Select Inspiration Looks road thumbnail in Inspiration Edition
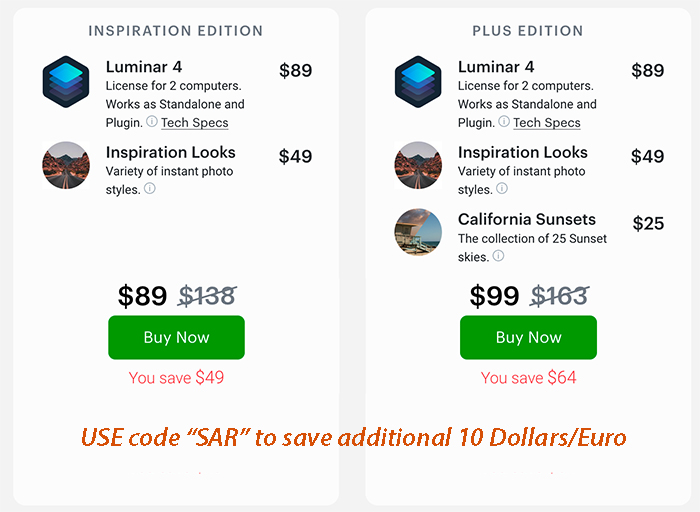This screenshot has height=512, width=700. pyautogui.click(x=66, y=165)
